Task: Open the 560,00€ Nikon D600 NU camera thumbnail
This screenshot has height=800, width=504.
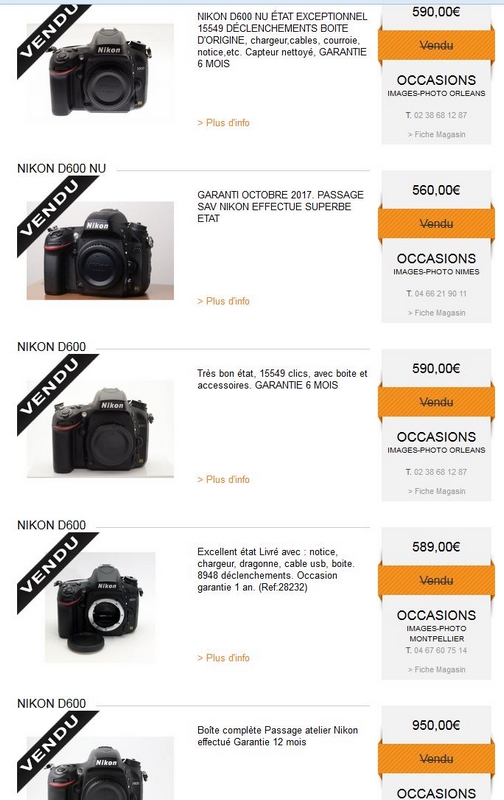Action: [x=100, y=251]
